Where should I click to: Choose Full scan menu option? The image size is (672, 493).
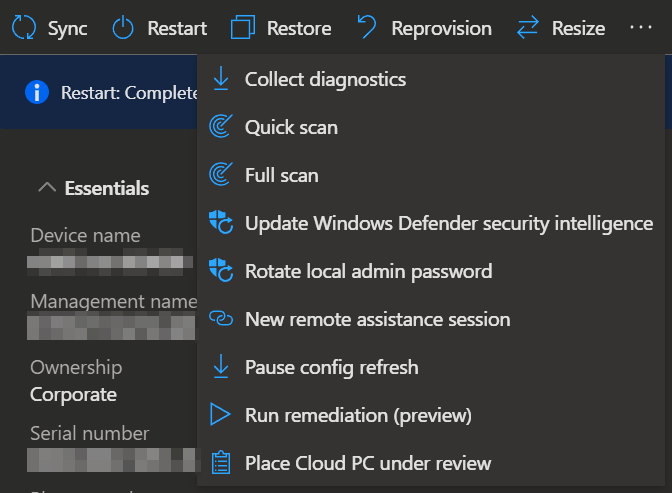pos(281,175)
